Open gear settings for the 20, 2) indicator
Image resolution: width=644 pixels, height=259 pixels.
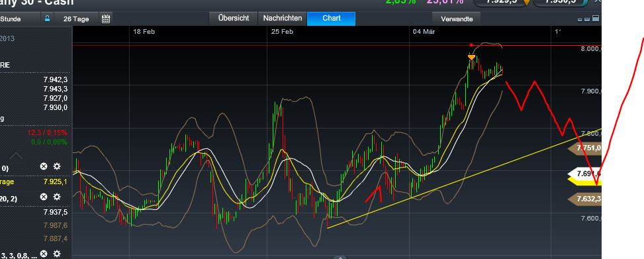57,197
